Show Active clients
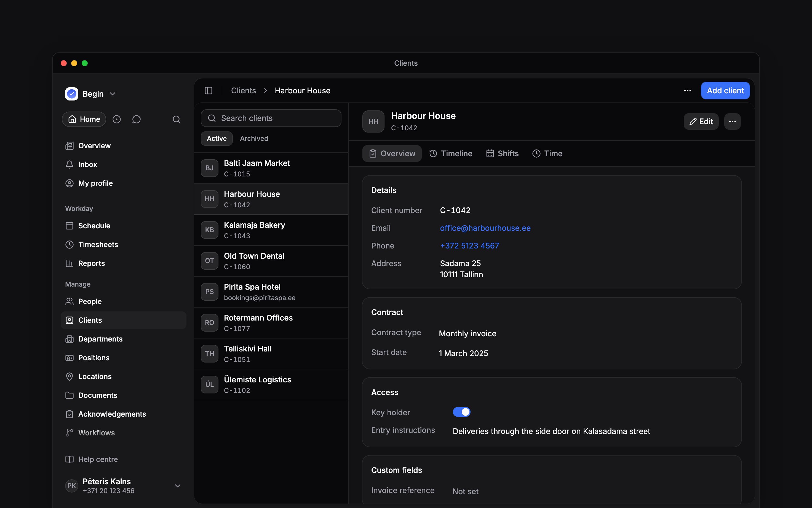The height and width of the screenshot is (508, 812). (217, 138)
